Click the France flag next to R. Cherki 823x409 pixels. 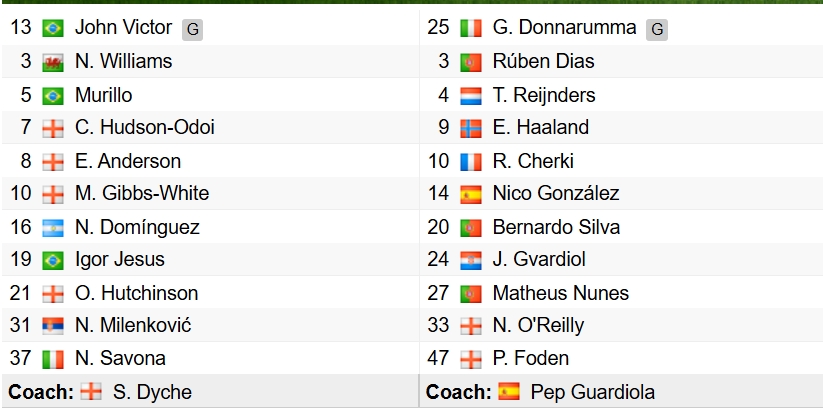(471, 161)
